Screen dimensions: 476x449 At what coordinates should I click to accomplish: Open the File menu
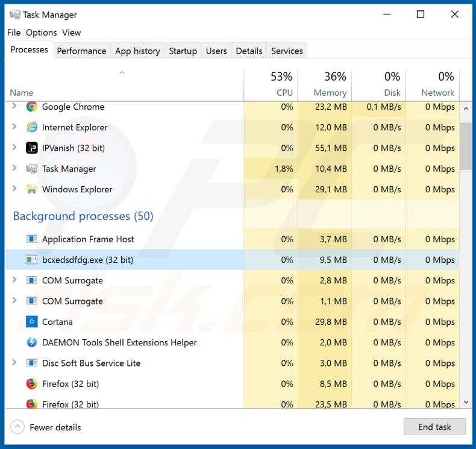[14, 33]
